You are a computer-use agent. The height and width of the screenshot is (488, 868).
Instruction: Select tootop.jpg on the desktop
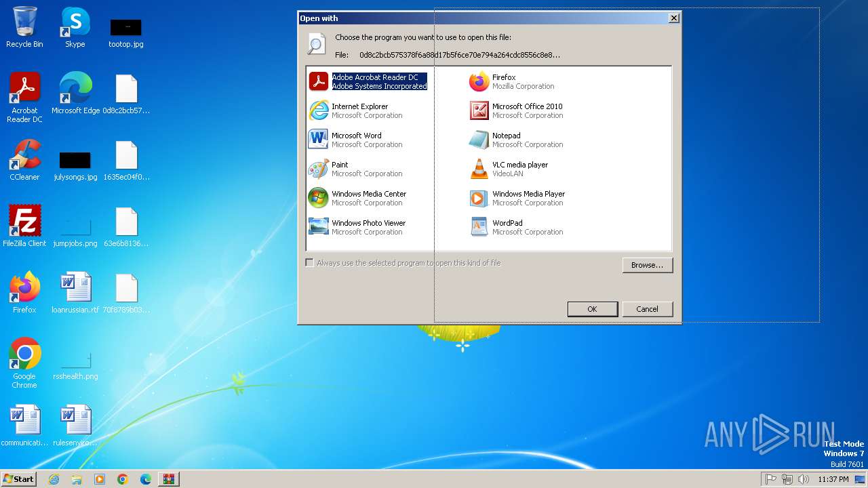126,33
